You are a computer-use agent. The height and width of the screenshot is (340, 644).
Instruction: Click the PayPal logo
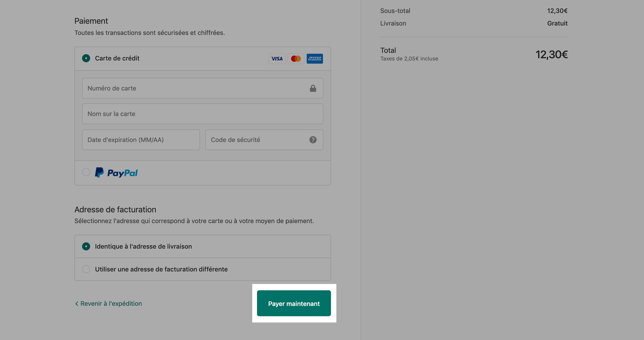point(116,173)
